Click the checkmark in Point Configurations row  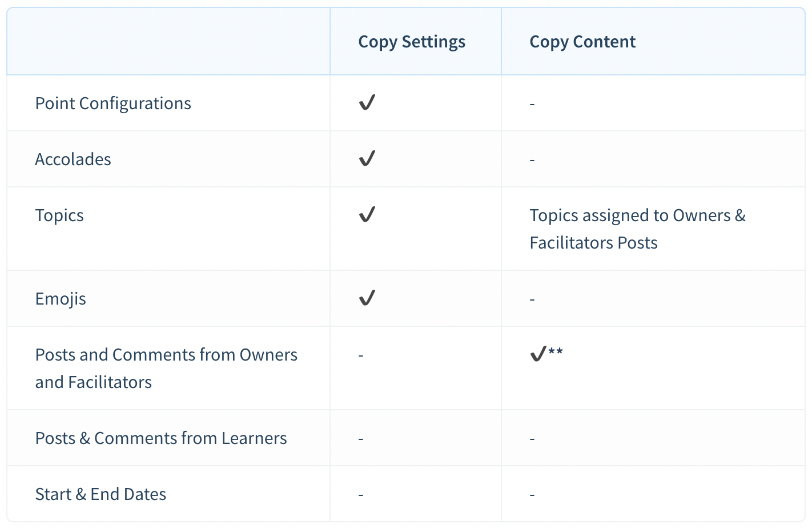(x=367, y=103)
